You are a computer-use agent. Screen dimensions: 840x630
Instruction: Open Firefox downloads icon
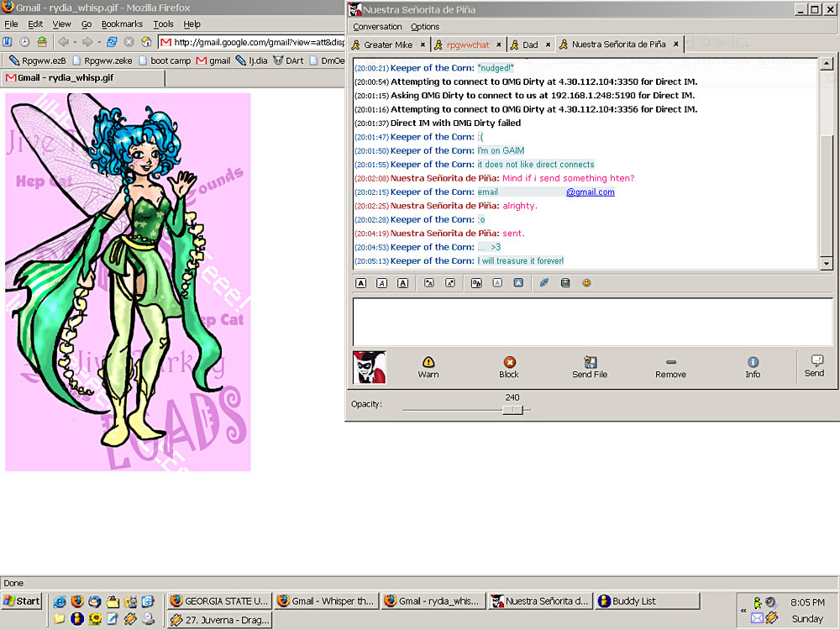(42, 42)
